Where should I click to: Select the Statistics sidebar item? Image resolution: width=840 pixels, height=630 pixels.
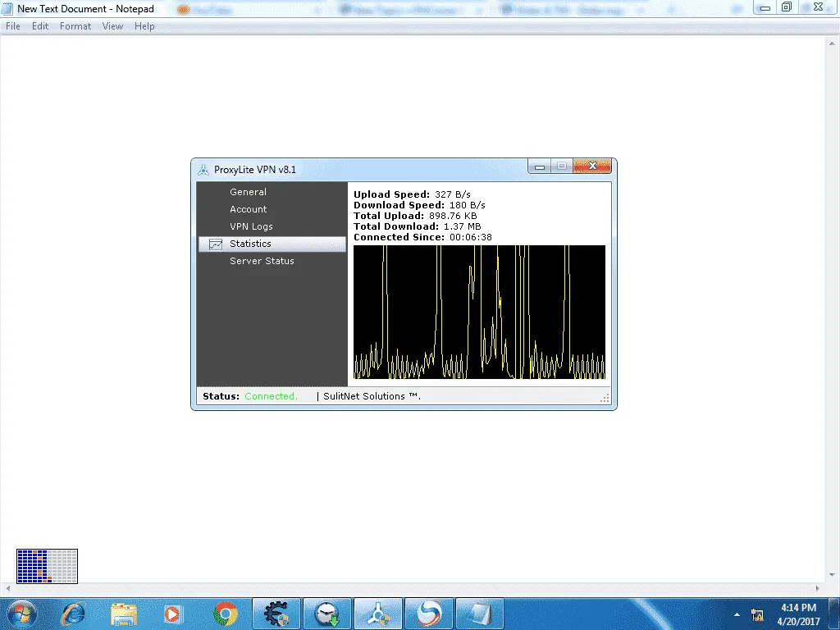coord(272,244)
